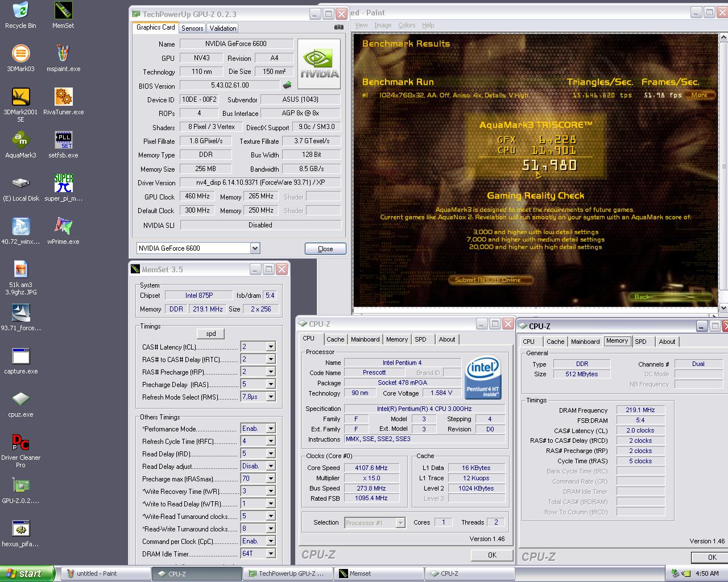Open the SPD tab in right CPU-Z
The width and height of the screenshot is (728, 582).
coord(640,342)
